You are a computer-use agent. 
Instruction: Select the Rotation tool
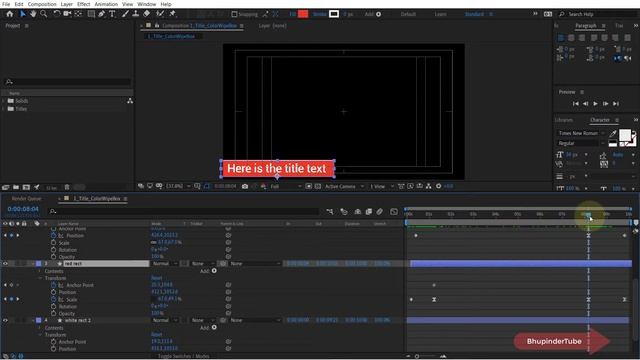click(x=57, y=14)
